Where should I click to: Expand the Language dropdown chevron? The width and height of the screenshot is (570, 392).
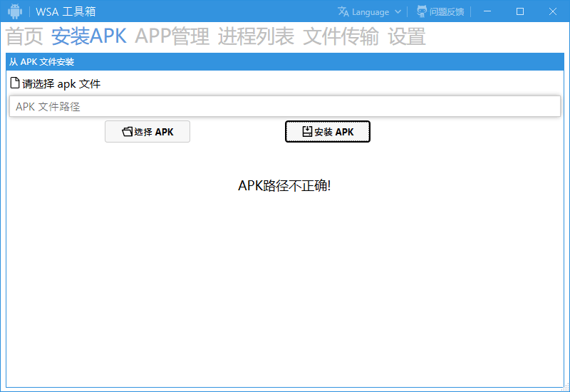pos(398,12)
